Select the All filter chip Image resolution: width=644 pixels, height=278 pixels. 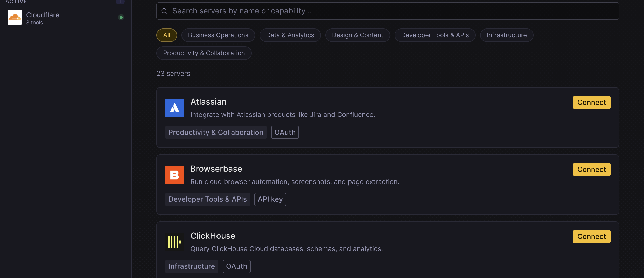tap(167, 35)
